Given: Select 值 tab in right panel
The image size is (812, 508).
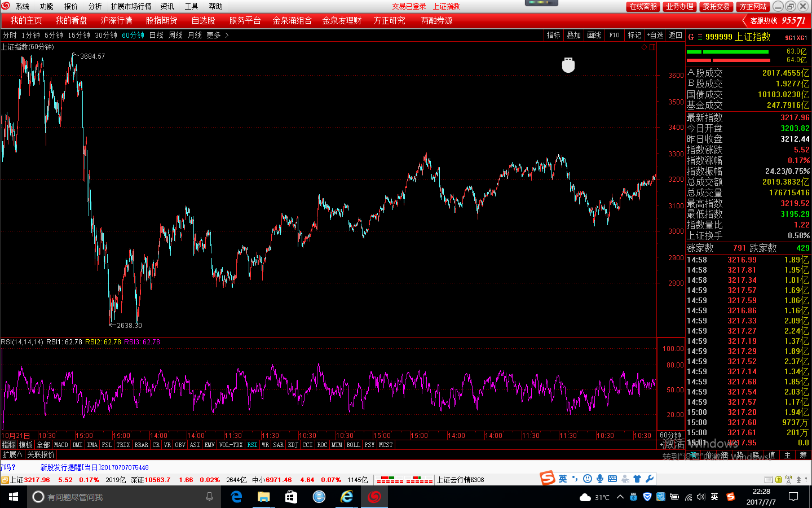Looking at the screenshot, I should [x=772, y=455].
